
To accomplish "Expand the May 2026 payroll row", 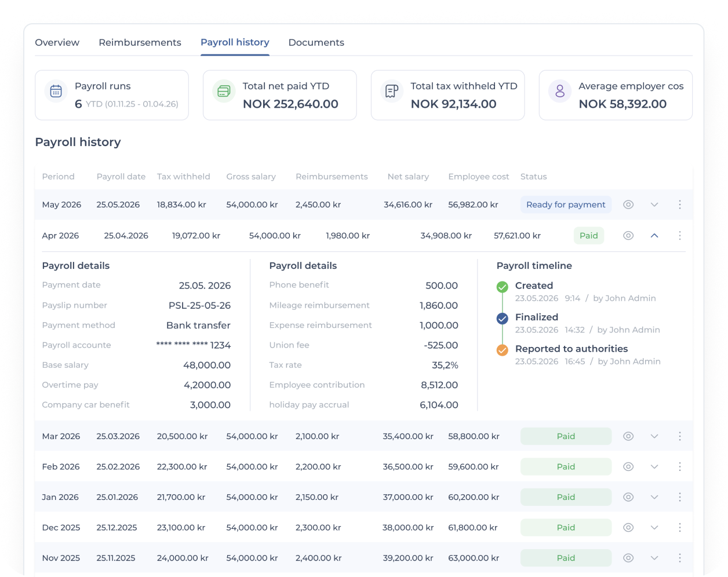I will [654, 204].
